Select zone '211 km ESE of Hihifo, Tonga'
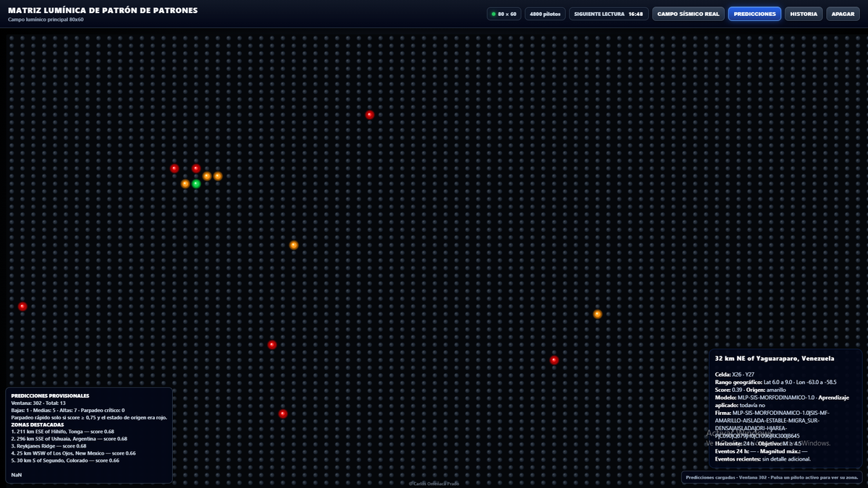868x488 pixels. pyautogui.click(x=63, y=432)
